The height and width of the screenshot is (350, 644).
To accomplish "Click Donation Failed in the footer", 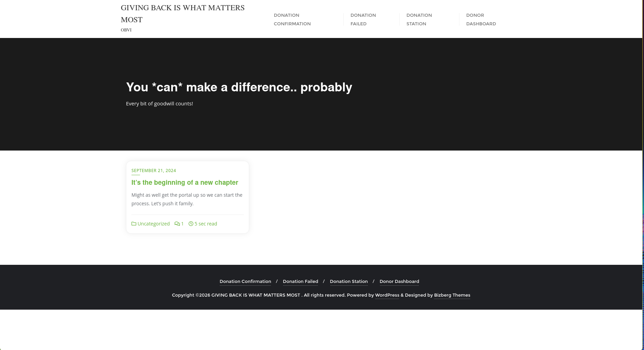I will [x=300, y=281].
